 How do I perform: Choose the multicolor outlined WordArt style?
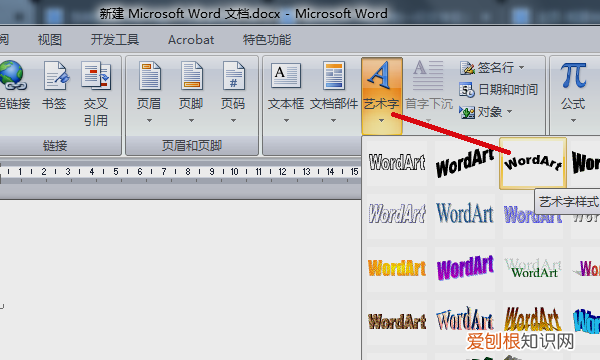tap(465, 322)
